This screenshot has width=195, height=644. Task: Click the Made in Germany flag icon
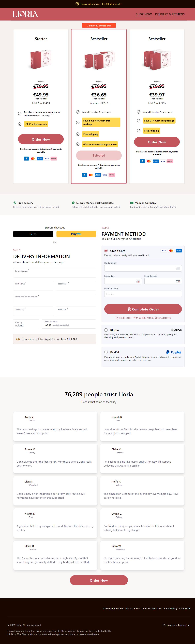click(132, 203)
